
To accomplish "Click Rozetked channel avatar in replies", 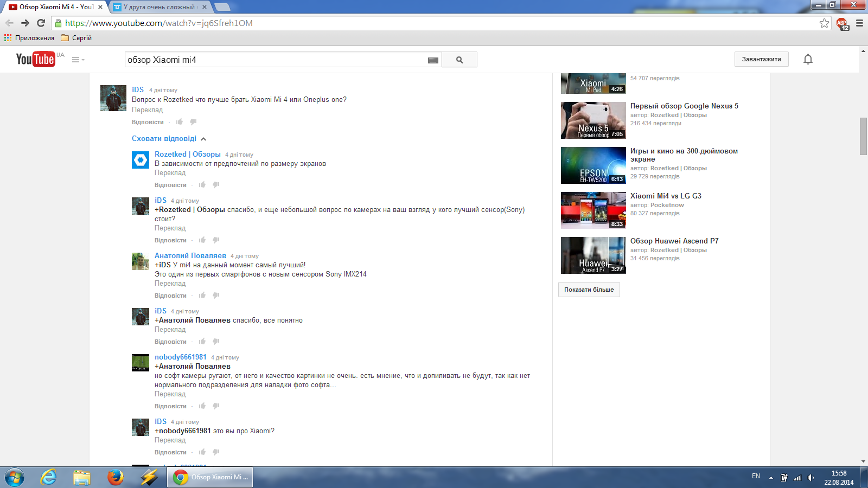I will pyautogui.click(x=141, y=160).
